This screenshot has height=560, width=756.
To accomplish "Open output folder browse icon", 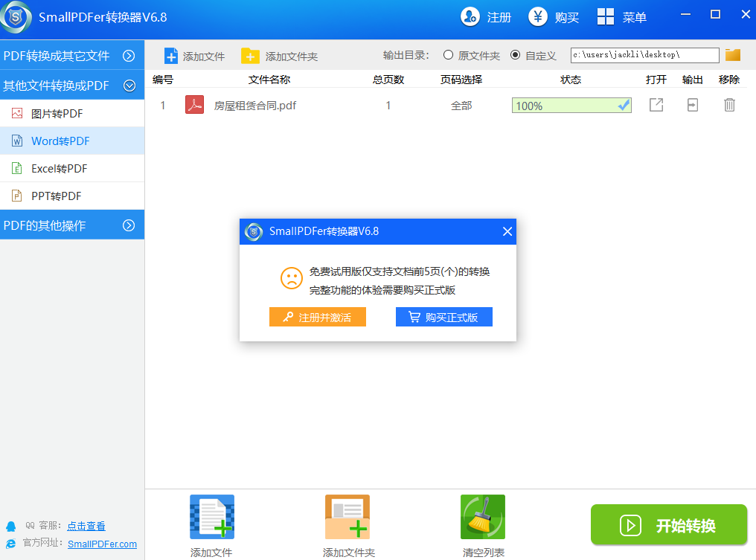I will pos(733,55).
